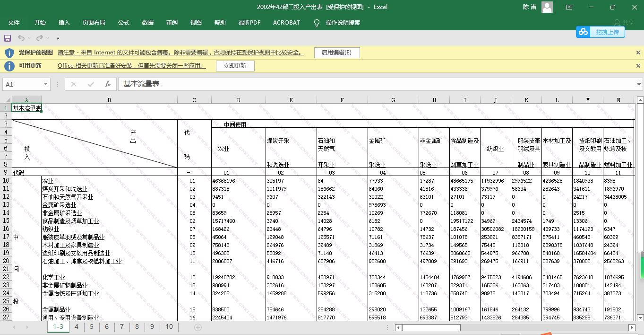Image resolution: width=644 pixels, height=335 pixels.
Task: Click the Save icon in quick access toolbar
Action: [8, 38]
